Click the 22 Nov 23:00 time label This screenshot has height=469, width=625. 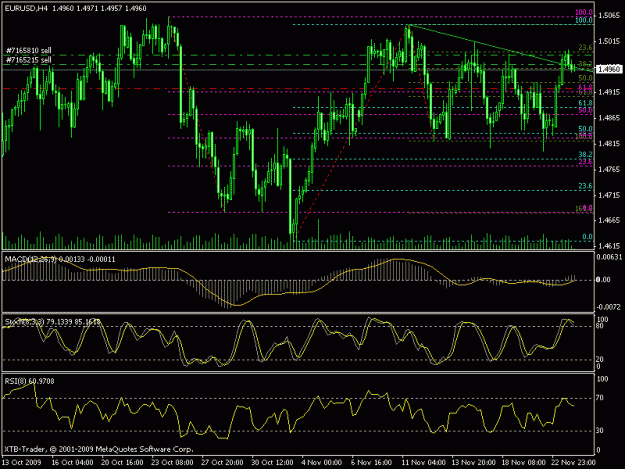pyautogui.click(x=574, y=463)
